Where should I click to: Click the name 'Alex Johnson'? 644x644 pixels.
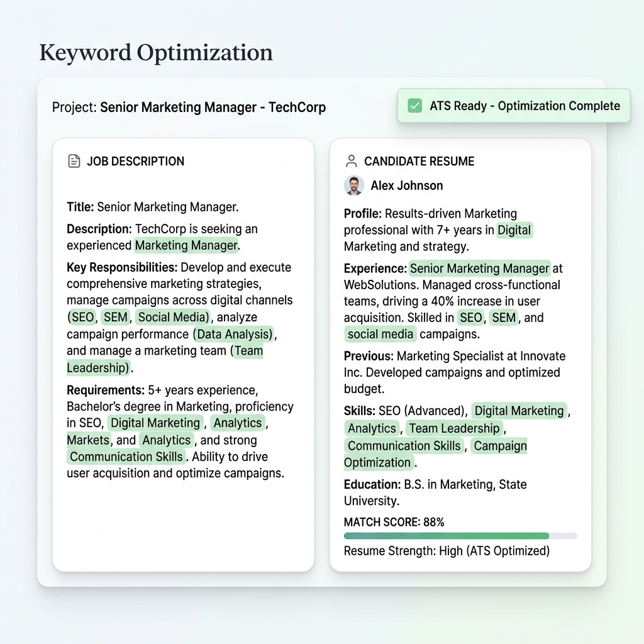click(407, 186)
